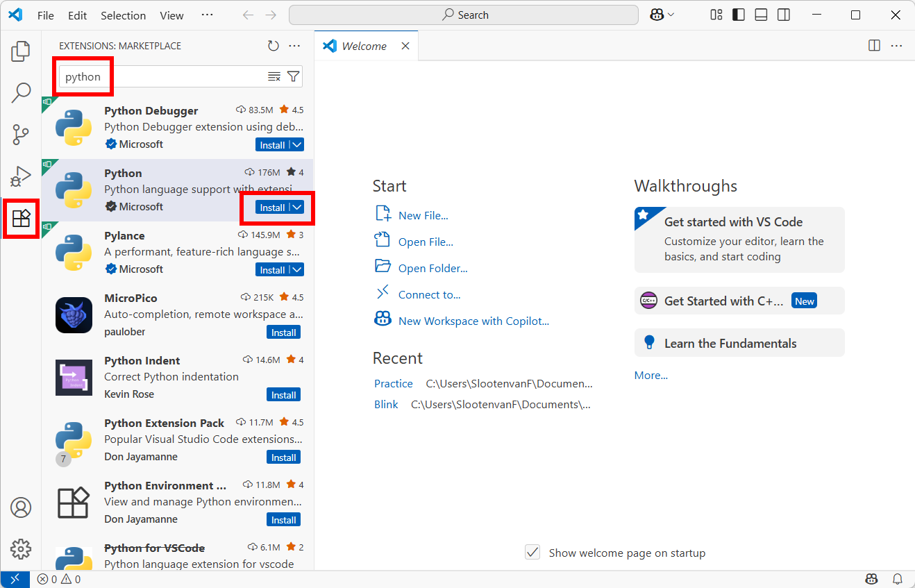Image resolution: width=915 pixels, height=588 pixels.
Task: Toggle the primary side bar
Action: pos(739,15)
